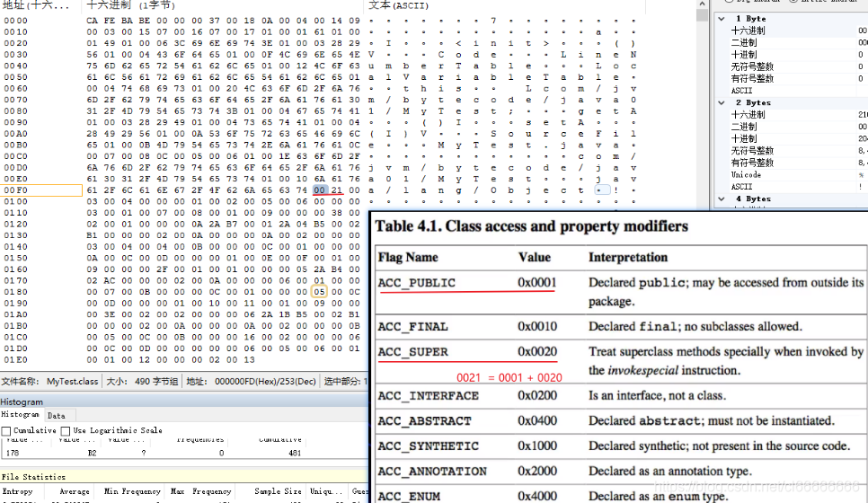Click the 178 value in histogram table
Viewport: 868px width, 503px height.
(13, 453)
